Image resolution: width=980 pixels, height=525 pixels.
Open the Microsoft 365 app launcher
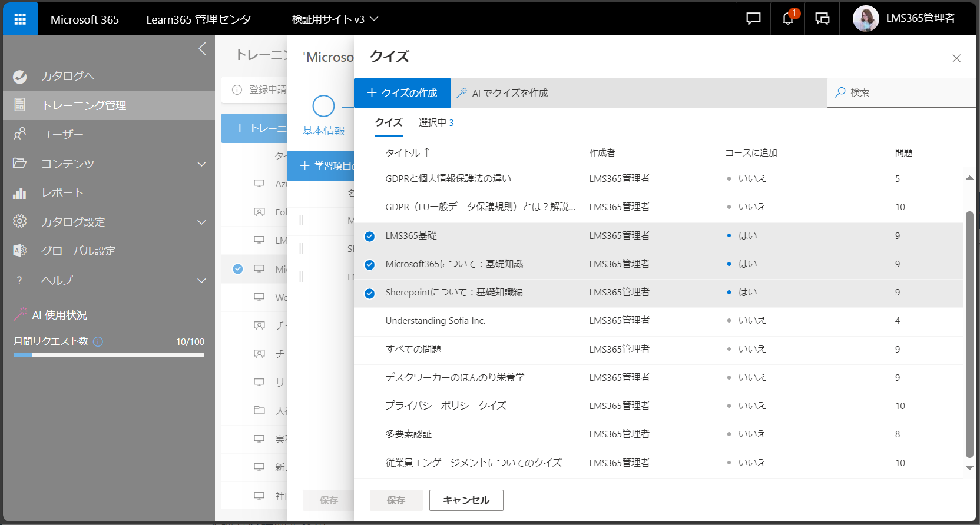[20, 19]
